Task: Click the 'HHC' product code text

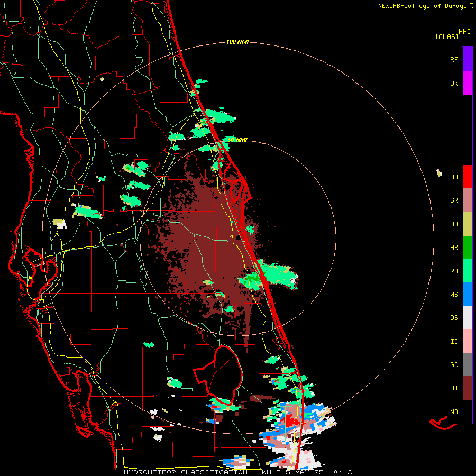Action: point(464,32)
